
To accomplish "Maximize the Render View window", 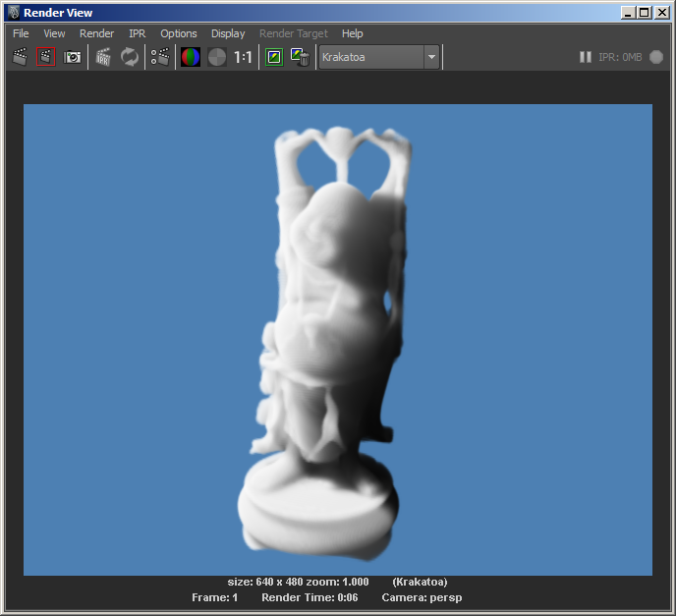I will click(x=645, y=13).
